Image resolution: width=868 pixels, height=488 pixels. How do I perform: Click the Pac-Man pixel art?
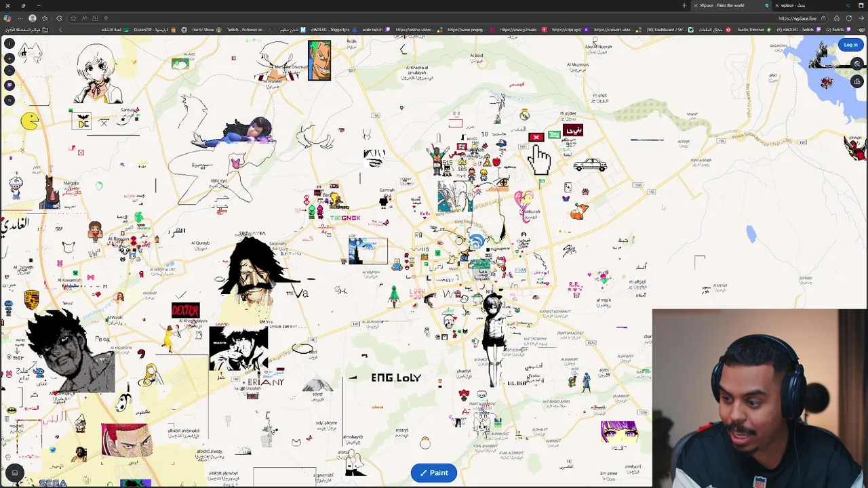click(29, 121)
